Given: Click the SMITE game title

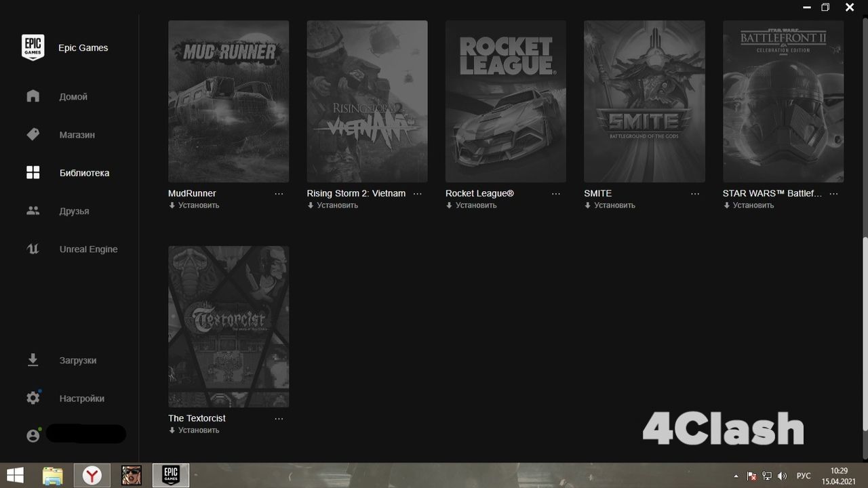Looking at the screenshot, I should 597,193.
